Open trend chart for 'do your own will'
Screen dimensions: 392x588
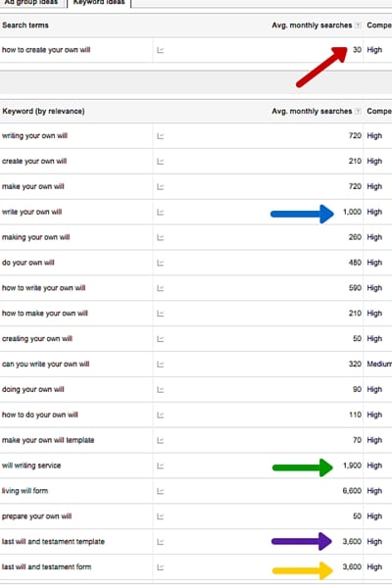[x=160, y=263]
